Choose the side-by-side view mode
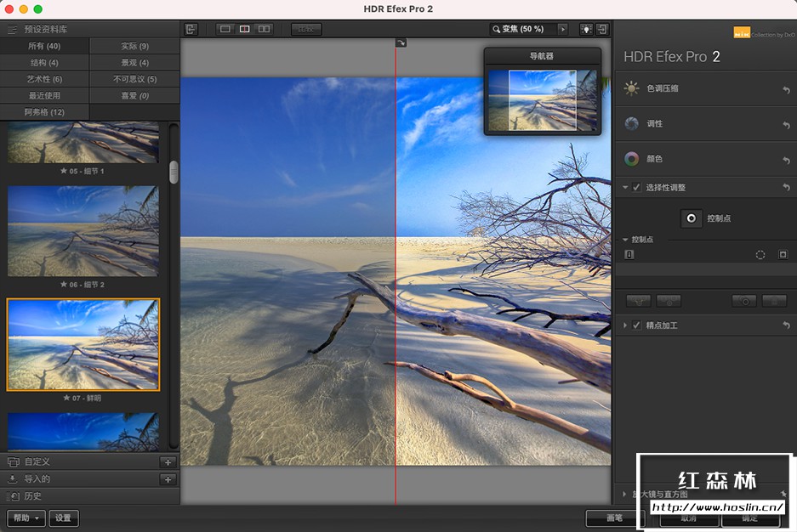This screenshot has width=797, height=532. click(x=264, y=29)
